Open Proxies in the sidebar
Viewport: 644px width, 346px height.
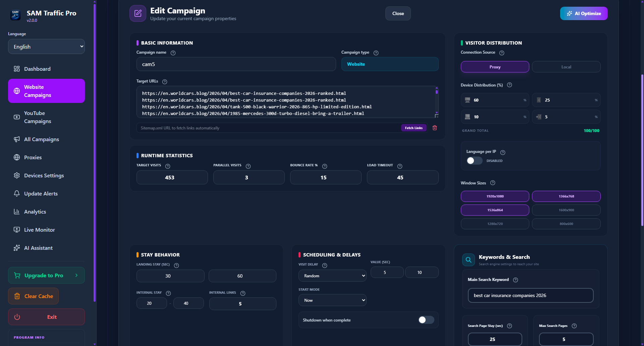tap(46, 157)
